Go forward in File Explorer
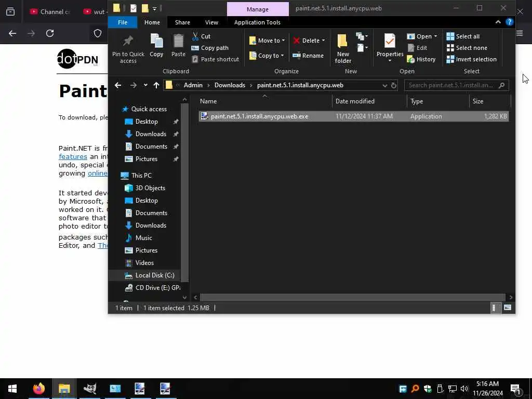 point(134,85)
